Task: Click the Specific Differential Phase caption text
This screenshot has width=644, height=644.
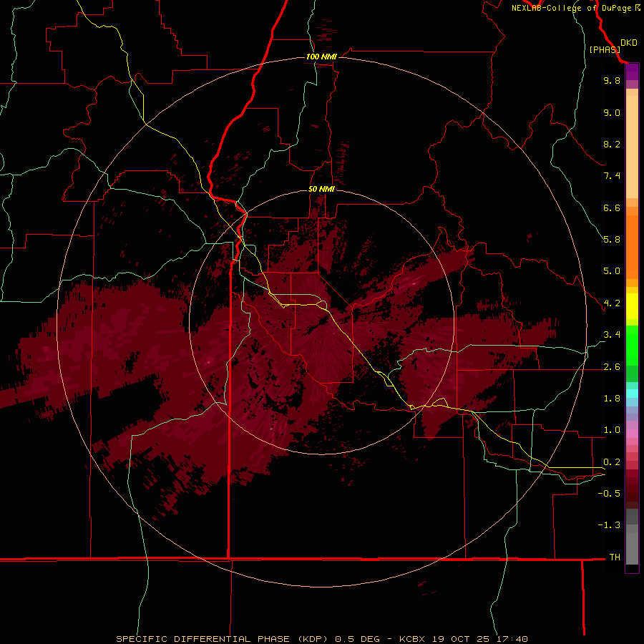Action: click(x=321, y=639)
